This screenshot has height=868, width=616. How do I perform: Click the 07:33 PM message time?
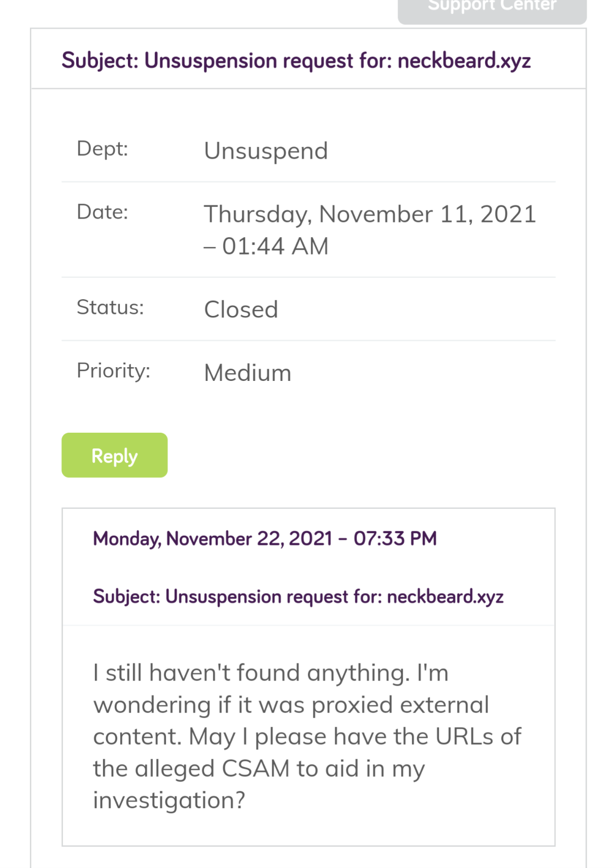tap(395, 538)
